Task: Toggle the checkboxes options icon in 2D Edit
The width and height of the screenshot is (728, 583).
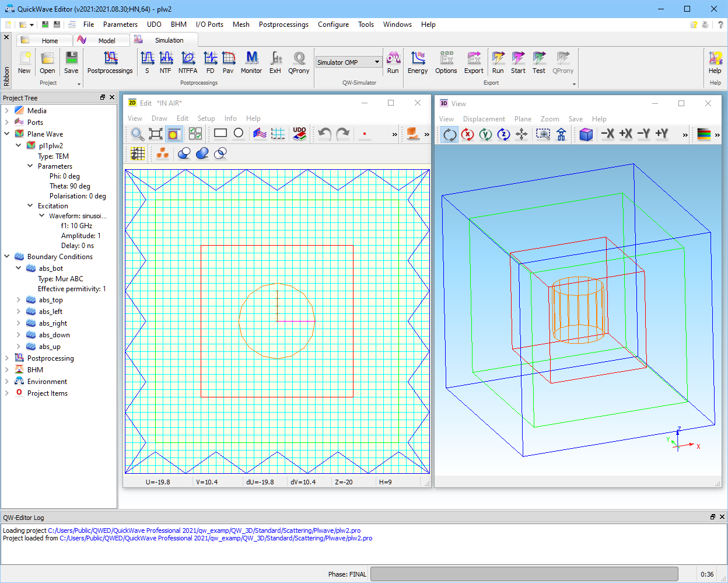Action: 195,134
